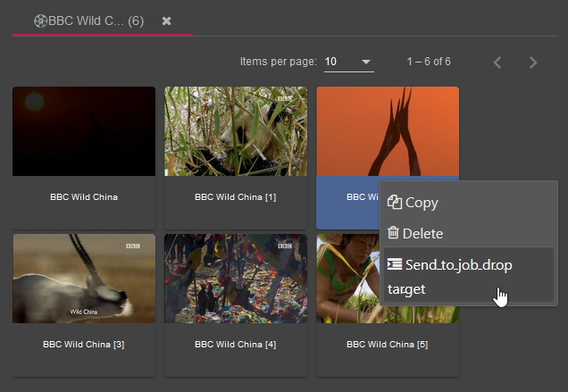Open the panda thumbnail BBC Wild China [1]
The width and height of the screenshot is (568, 392).
click(x=236, y=131)
